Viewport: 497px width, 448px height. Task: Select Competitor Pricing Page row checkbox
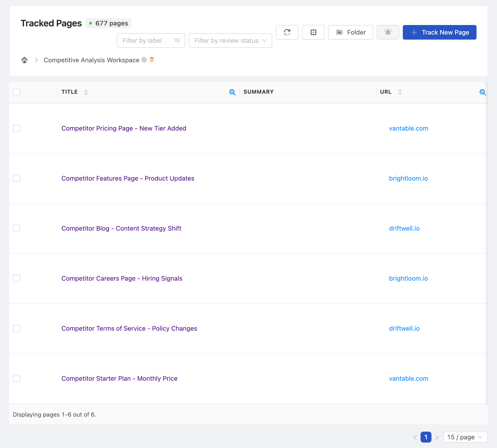click(17, 128)
